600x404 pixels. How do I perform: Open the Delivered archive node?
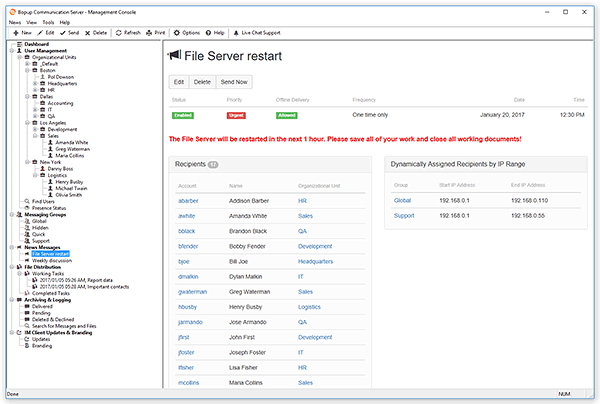point(42,306)
